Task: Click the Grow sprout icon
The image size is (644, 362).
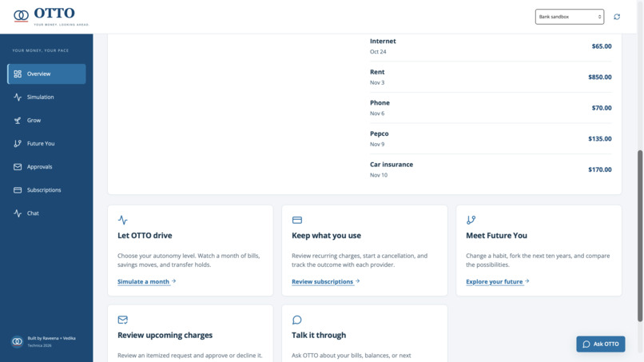Action: pyautogui.click(x=18, y=121)
